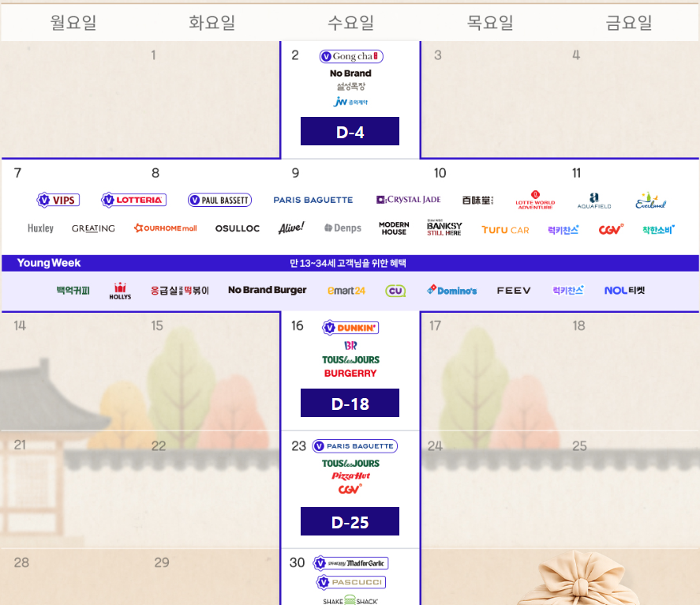
Task: Click the D-4 countdown button
Action: pyautogui.click(x=350, y=131)
